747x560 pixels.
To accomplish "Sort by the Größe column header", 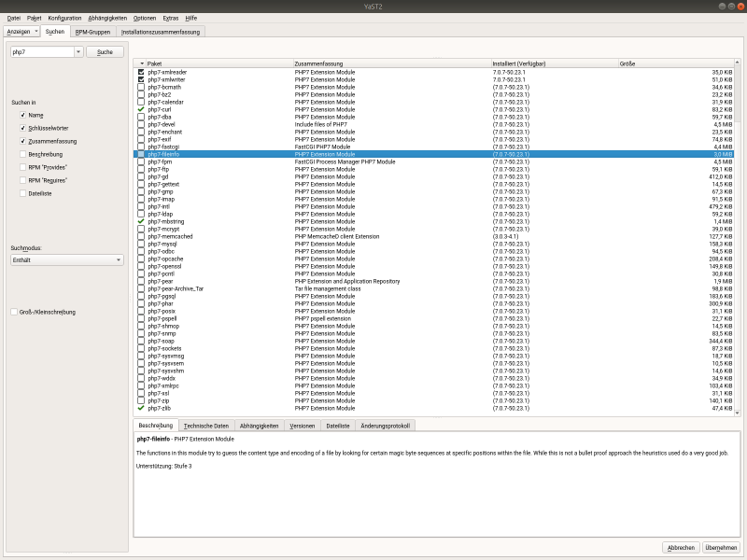I will coord(675,63).
